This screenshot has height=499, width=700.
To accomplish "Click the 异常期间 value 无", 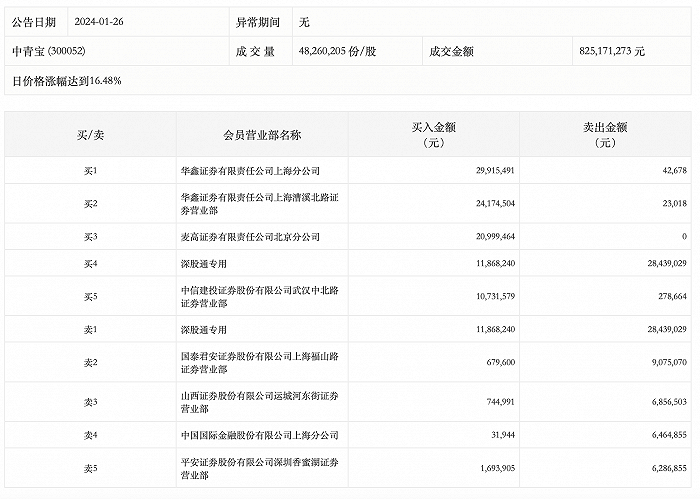I will tap(303, 21).
